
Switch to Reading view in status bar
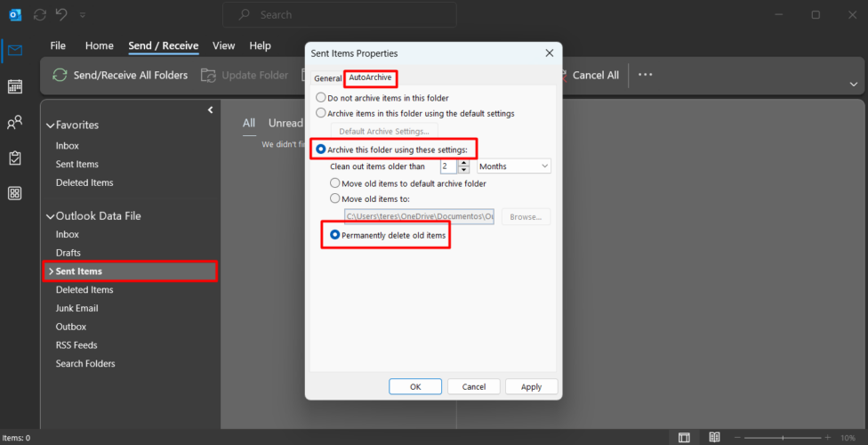pos(715,438)
